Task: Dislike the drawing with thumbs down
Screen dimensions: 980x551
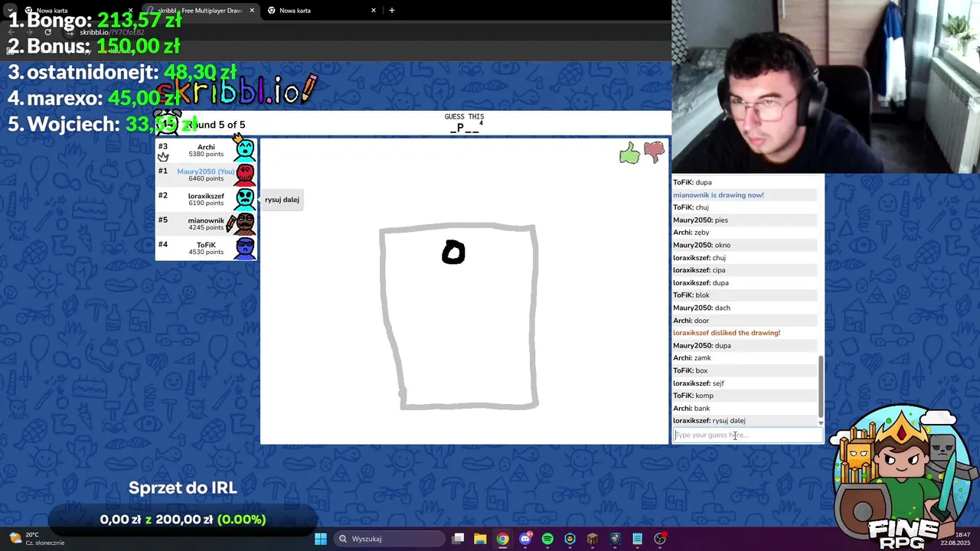Action: [654, 153]
